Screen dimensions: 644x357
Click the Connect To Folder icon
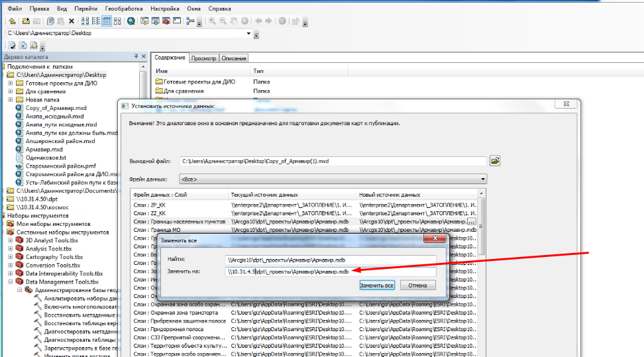coord(25,21)
